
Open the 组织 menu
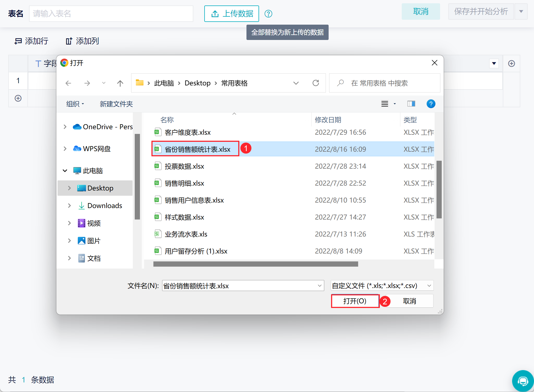pos(75,104)
